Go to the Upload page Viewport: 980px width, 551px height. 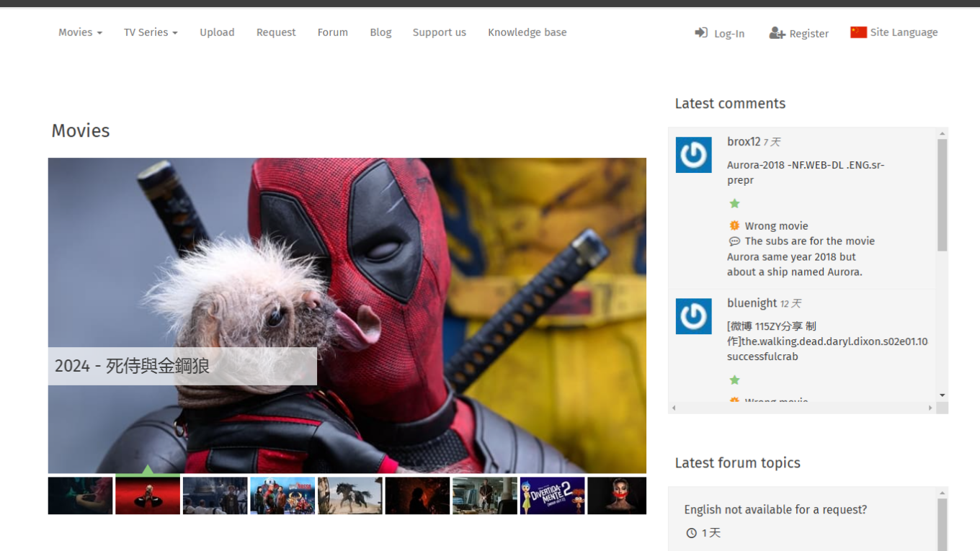point(217,32)
